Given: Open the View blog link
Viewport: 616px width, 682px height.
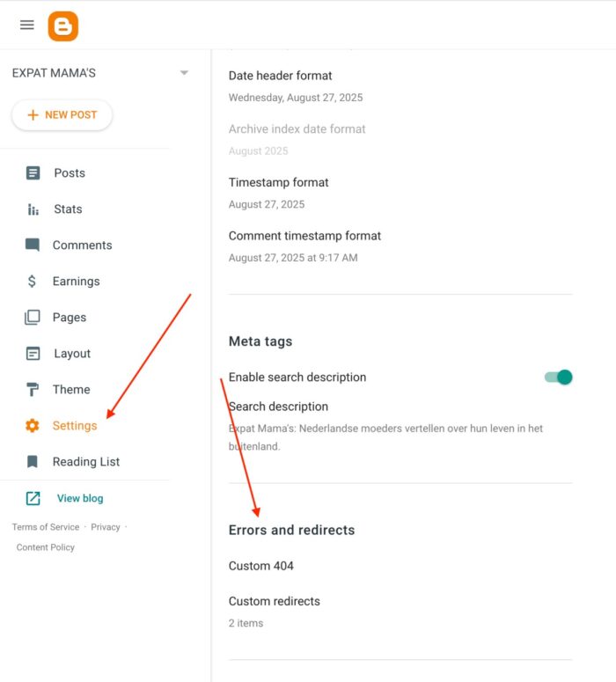Looking at the screenshot, I should (x=79, y=498).
